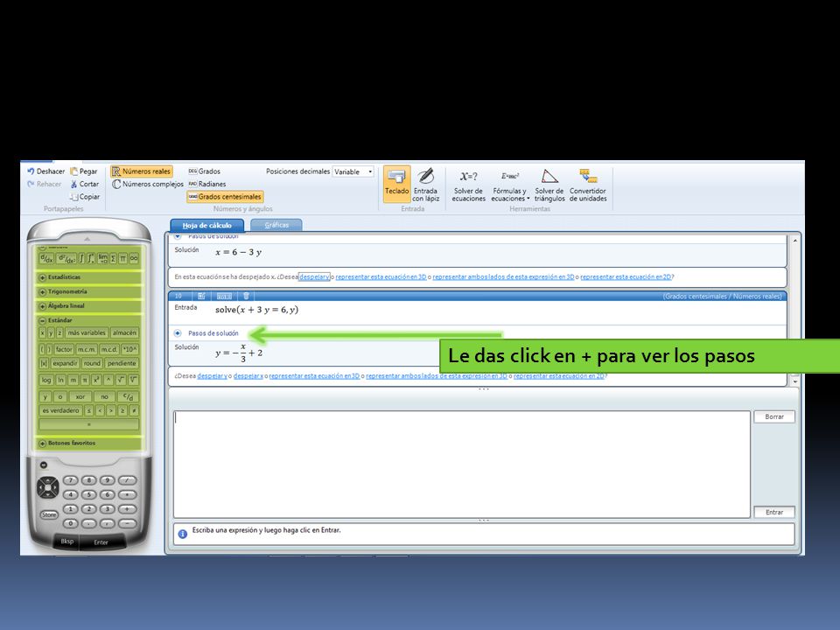Click worksheet scrollbar down arrow
The height and width of the screenshot is (630, 840).
coord(795,381)
